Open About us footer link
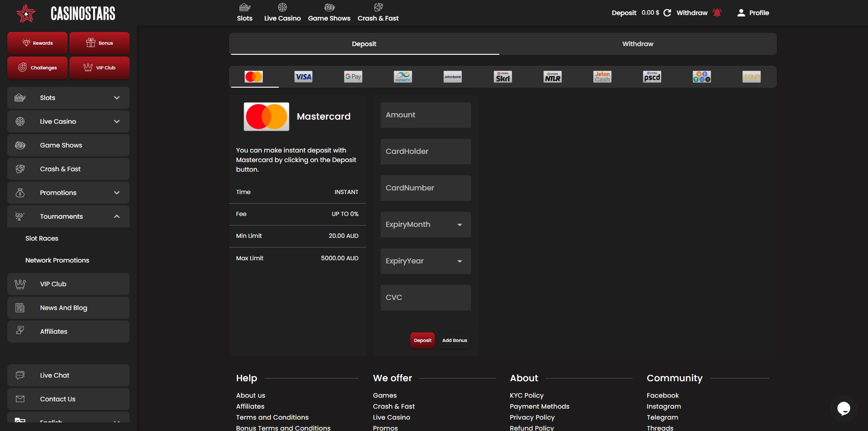The image size is (868, 431). (251, 395)
